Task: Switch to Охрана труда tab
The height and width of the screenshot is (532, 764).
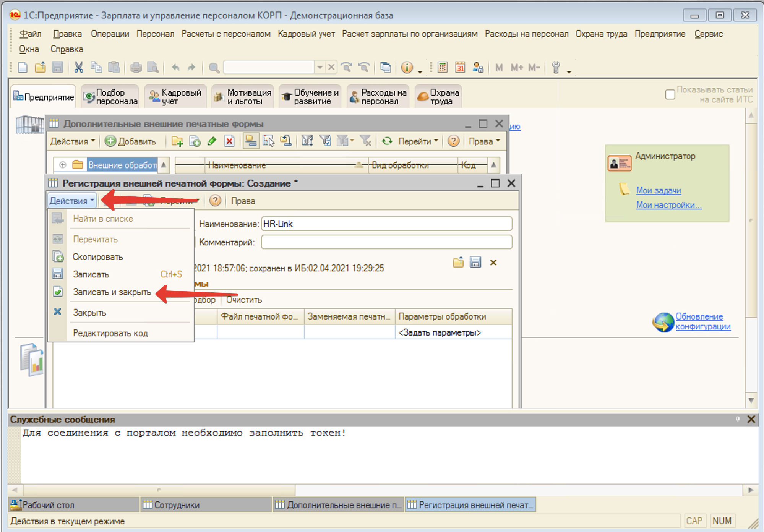Action: pos(438,97)
